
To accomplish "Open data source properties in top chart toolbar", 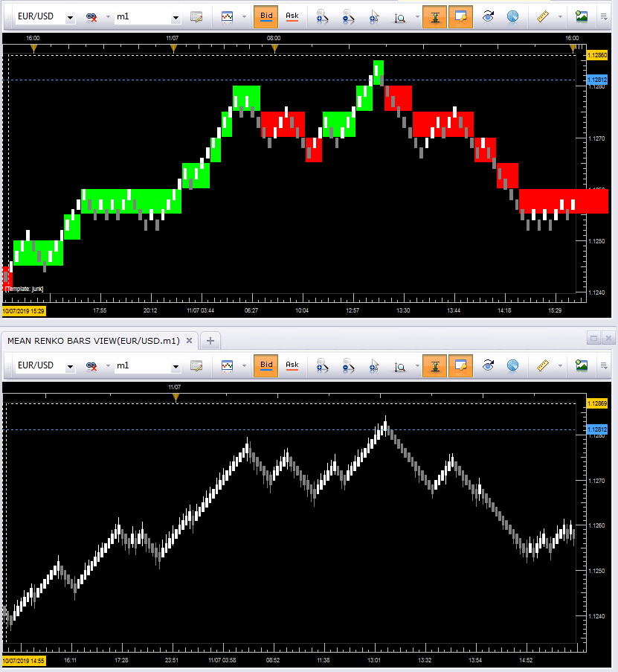I will tap(196, 17).
